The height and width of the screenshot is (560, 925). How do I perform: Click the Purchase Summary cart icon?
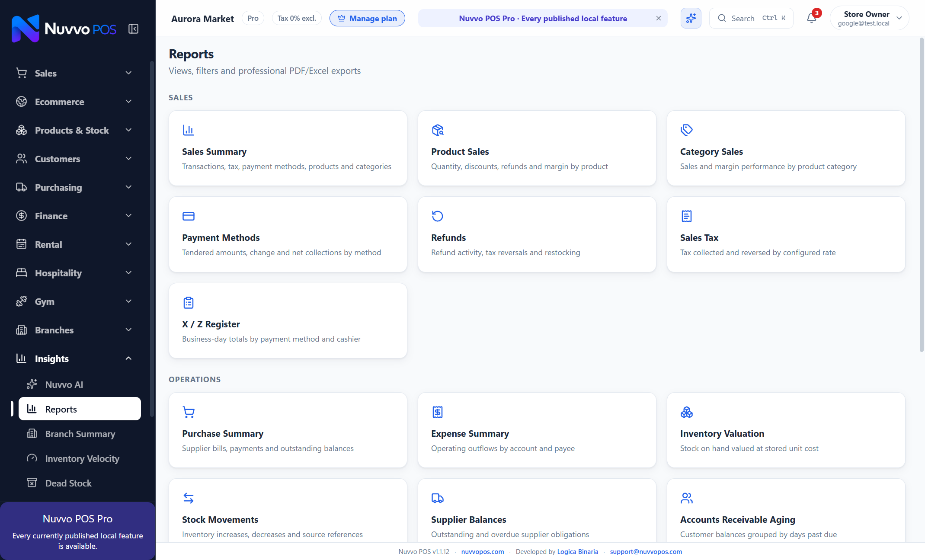(188, 412)
